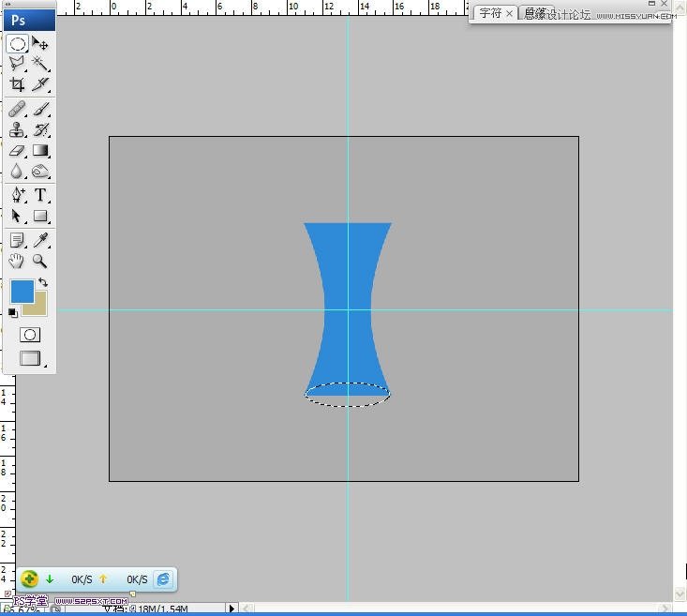Pick the Magic Wand tool
687x616 pixels.
point(40,64)
